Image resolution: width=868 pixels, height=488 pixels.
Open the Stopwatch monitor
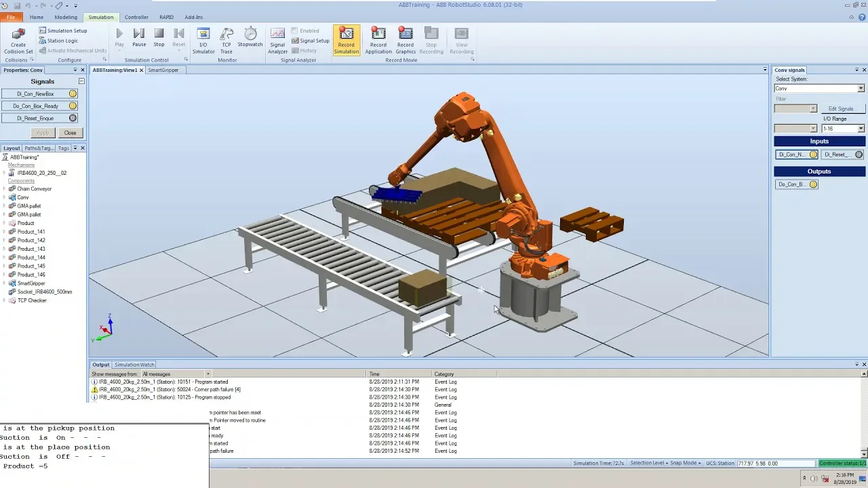250,37
